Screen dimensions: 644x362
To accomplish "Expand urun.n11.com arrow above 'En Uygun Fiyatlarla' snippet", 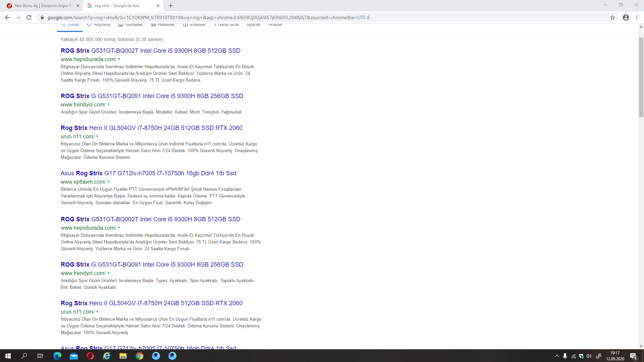I will pyautogui.click(x=97, y=312).
